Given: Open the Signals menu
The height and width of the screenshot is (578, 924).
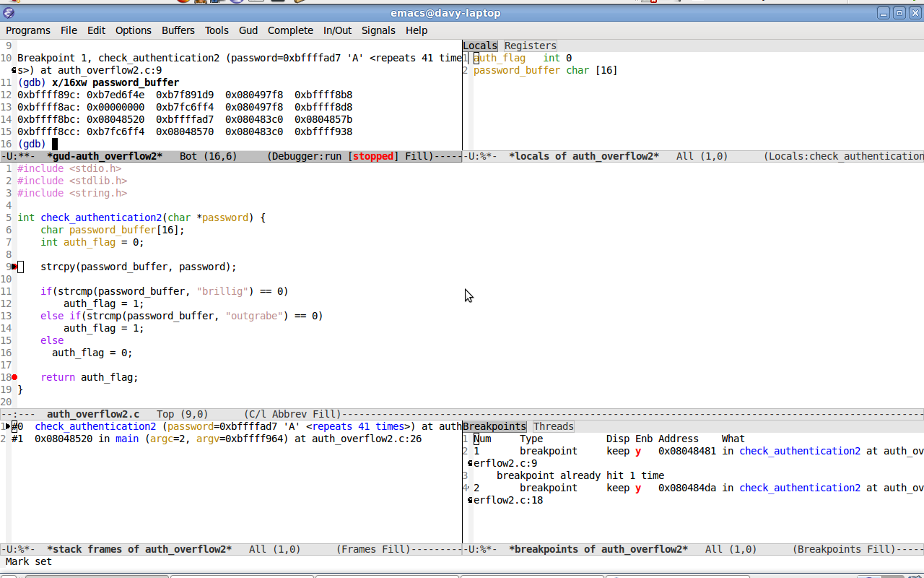Looking at the screenshot, I should coord(378,30).
